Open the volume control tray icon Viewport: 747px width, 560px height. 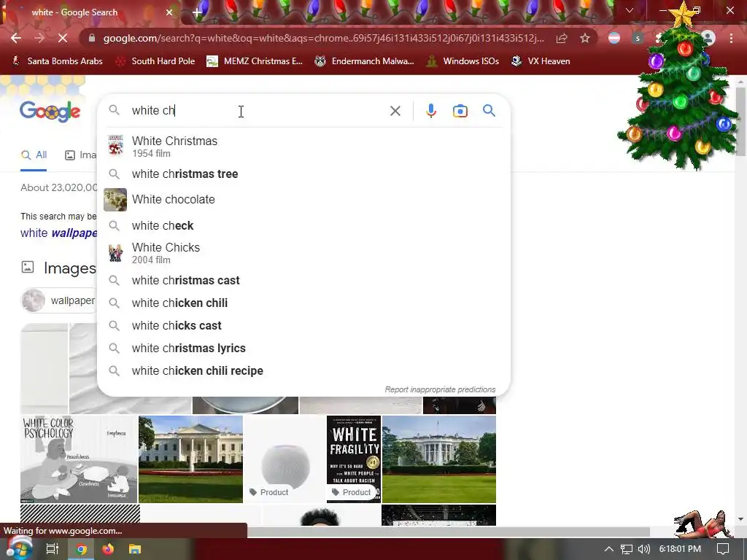643,549
